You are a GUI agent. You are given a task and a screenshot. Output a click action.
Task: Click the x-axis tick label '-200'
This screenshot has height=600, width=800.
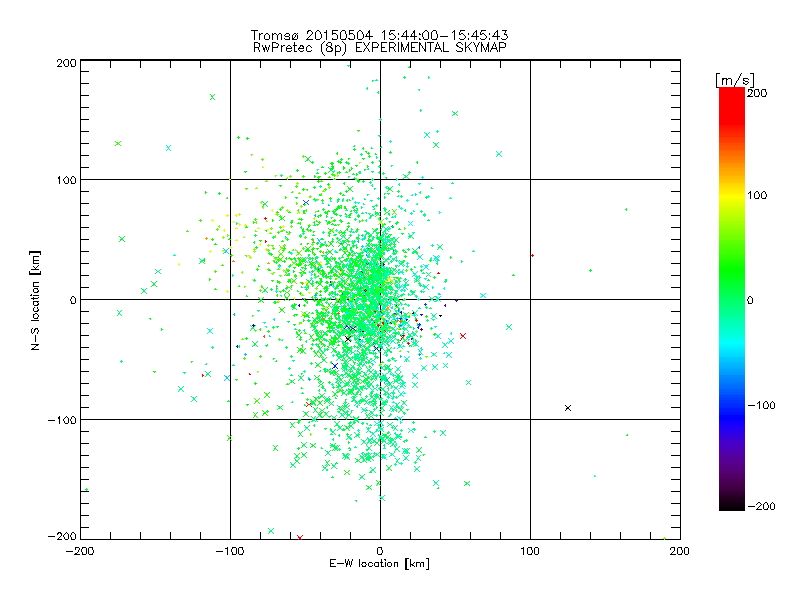coord(80,552)
